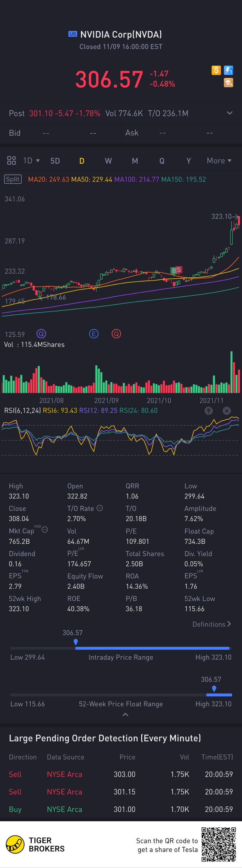Tap the B buy marker on chart

pyautogui.click(x=174, y=271)
